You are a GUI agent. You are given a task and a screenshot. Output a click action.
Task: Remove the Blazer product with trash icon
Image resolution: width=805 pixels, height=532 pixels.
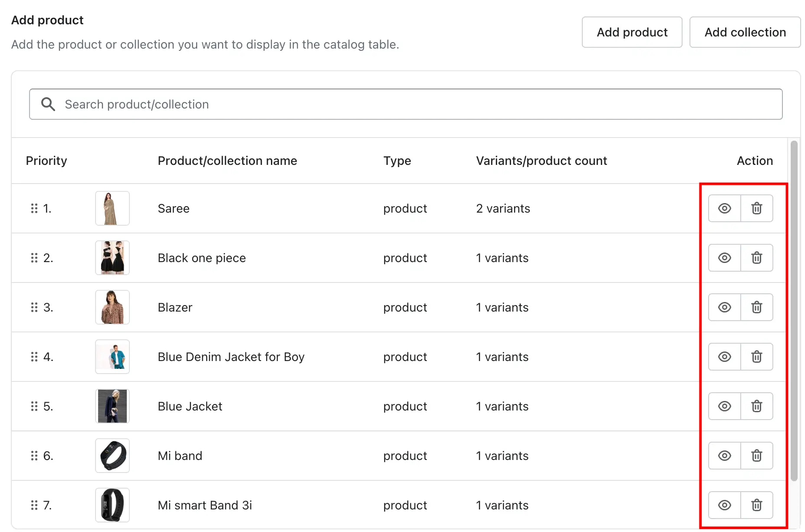[756, 307]
